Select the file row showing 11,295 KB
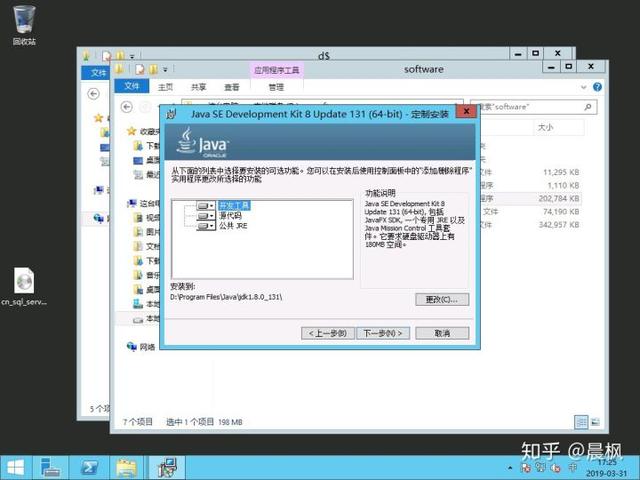Image resolution: width=640 pixels, height=480 pixels. point(531,172)
